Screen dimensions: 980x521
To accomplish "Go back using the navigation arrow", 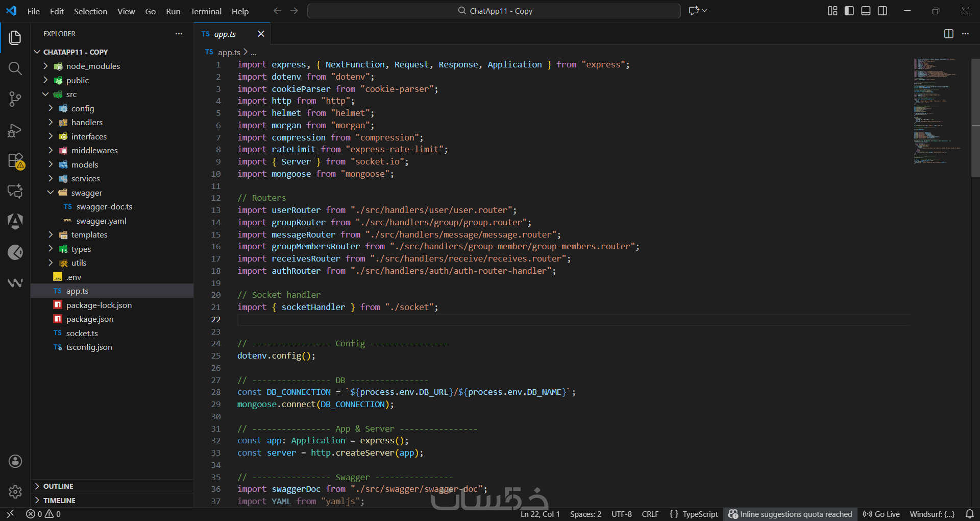I will point(277,11).
